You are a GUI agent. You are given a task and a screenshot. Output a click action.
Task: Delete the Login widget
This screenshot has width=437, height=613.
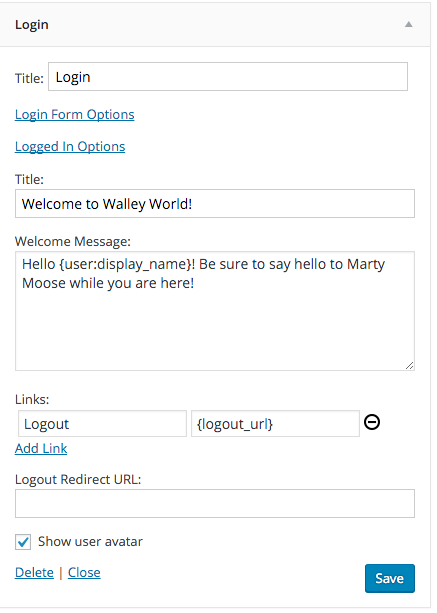tap(34, 573)
